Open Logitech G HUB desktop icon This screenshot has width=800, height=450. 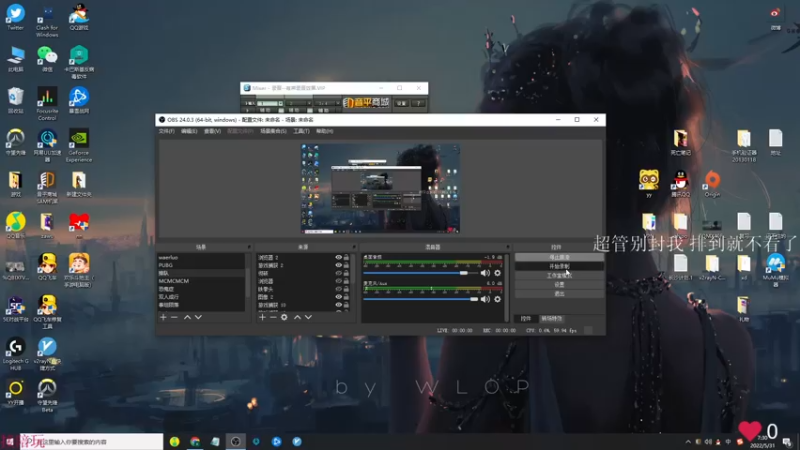point(15,354)
